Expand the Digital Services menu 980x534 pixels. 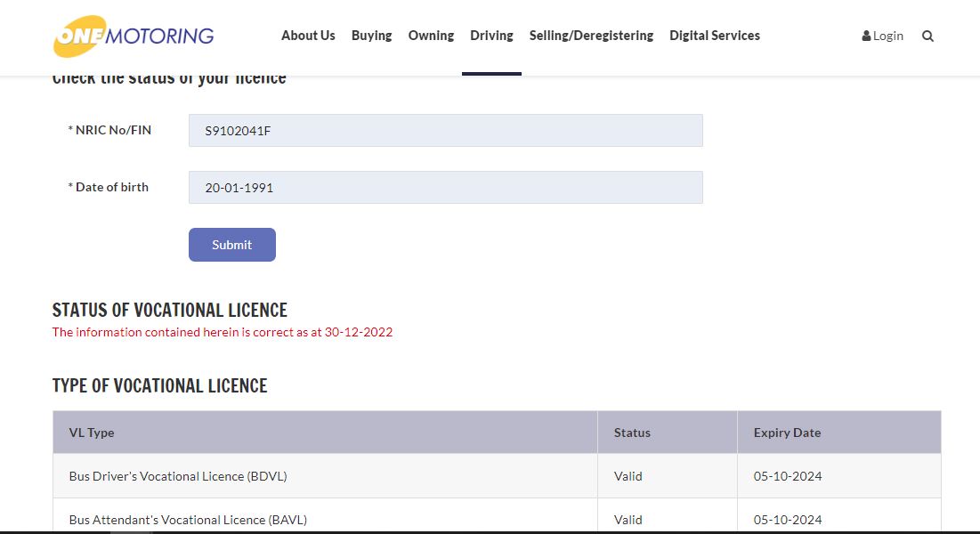click(715, 36)
